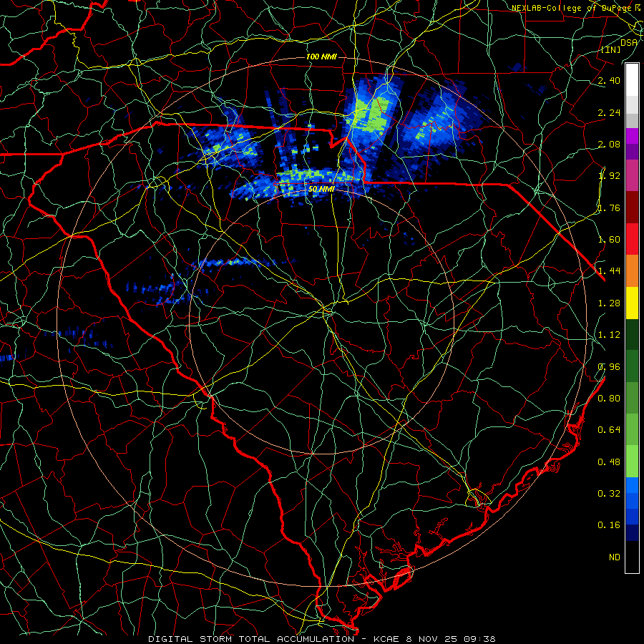
Task: Click the 1.12 legend value
Action: pyautogui.click(x=609, y=335)
